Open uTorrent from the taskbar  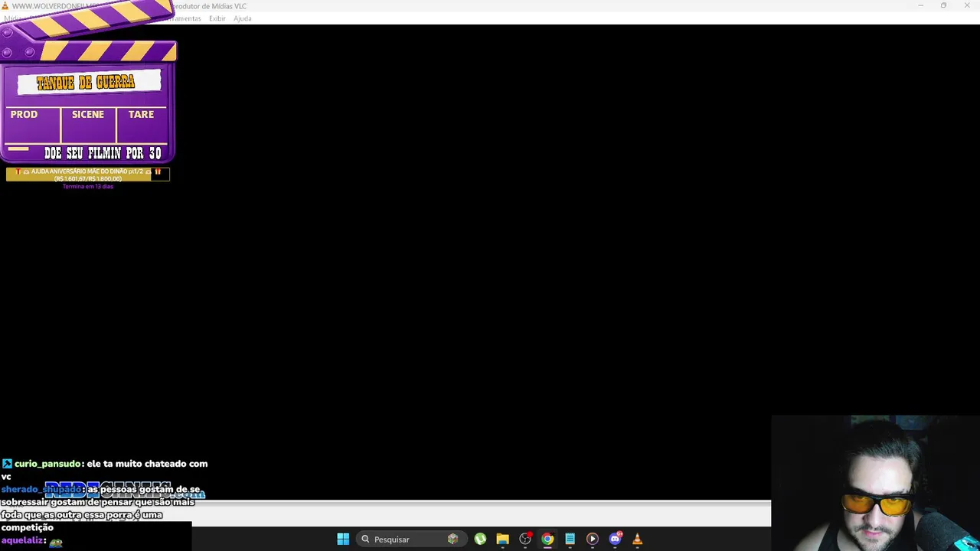click(480, 540)
